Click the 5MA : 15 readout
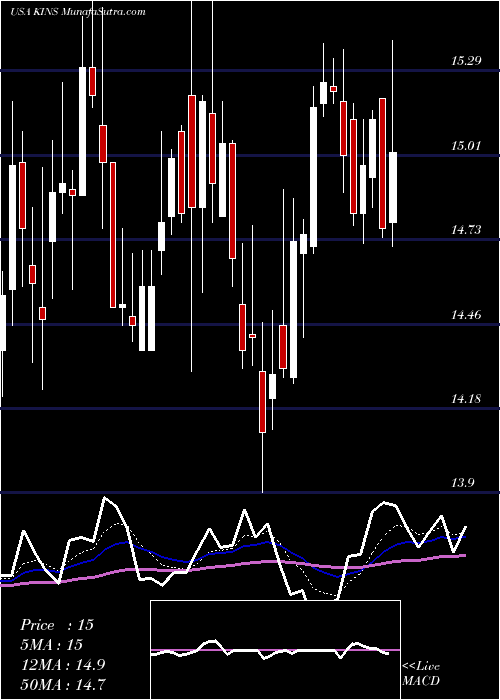The image size is (500, 700). pyautogui.click(x=52, y=645)
